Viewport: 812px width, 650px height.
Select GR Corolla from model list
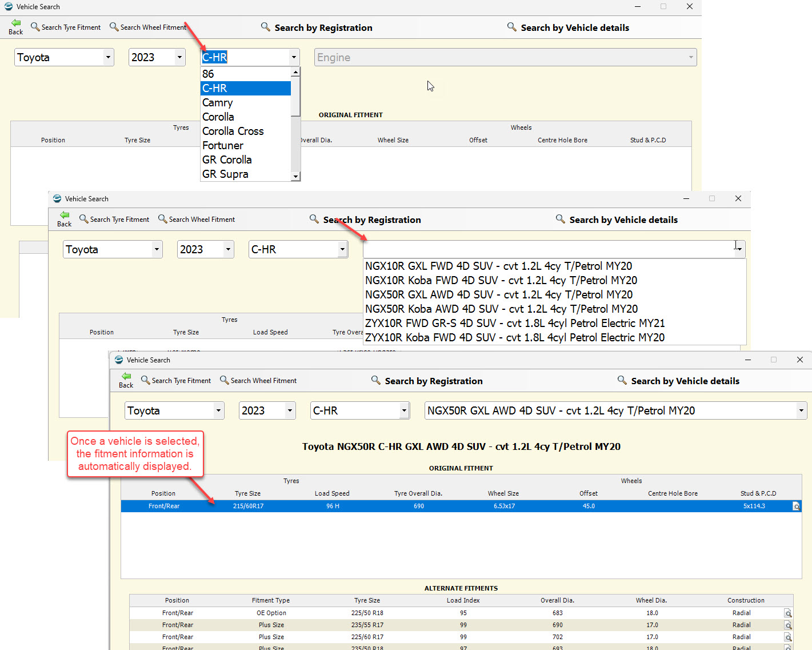point(246,159)
